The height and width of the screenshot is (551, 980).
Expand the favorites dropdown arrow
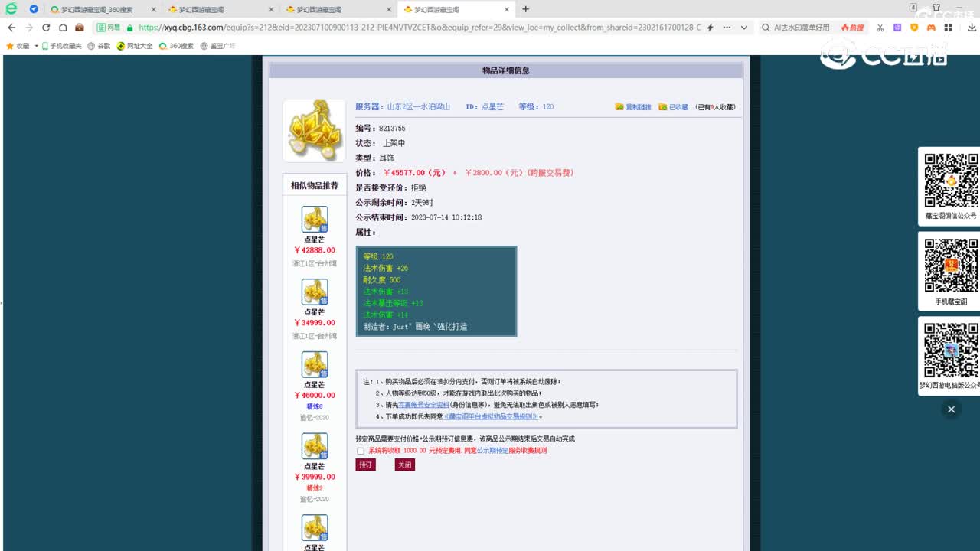click(x=36, y=46)
